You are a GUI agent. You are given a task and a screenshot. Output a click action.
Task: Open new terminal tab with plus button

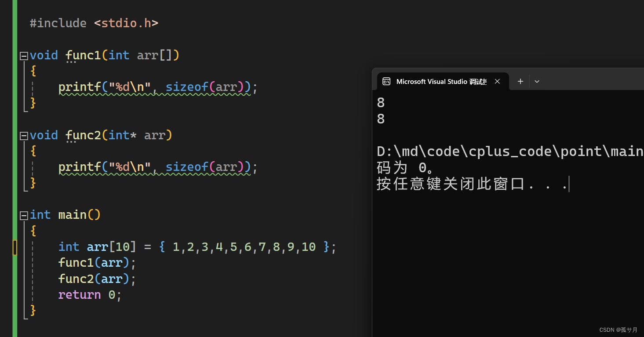[520, 81]
